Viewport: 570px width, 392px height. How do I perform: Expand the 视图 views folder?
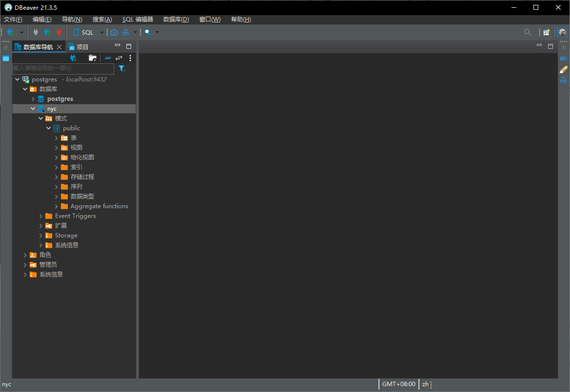click(x=57, y=148)
